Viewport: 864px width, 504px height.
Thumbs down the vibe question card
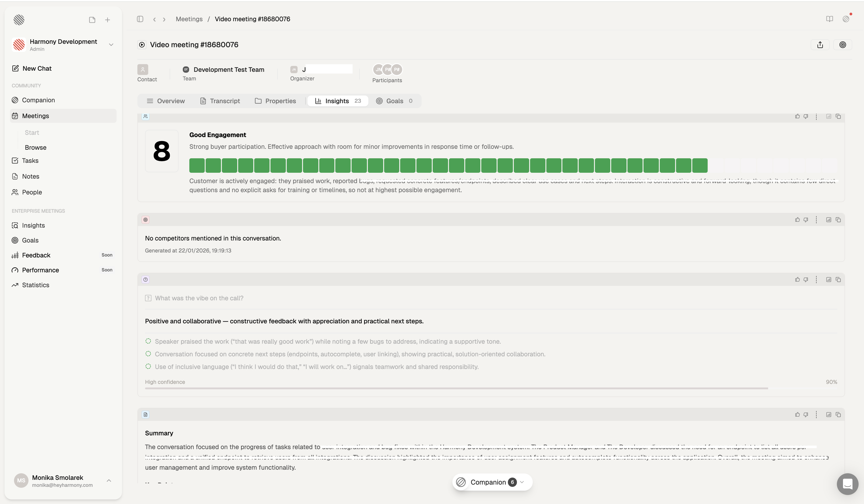(806, 280)
